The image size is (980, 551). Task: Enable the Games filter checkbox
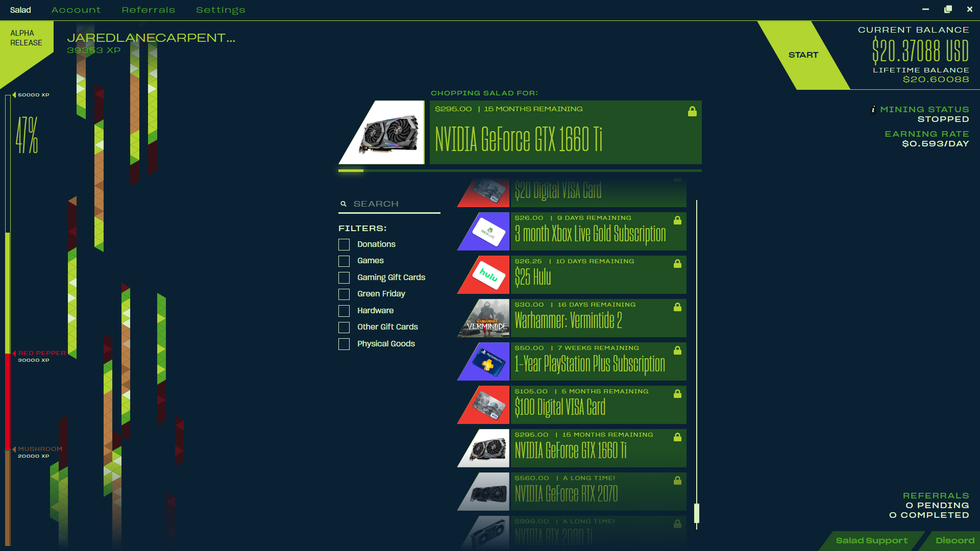(x=344, y=261)
